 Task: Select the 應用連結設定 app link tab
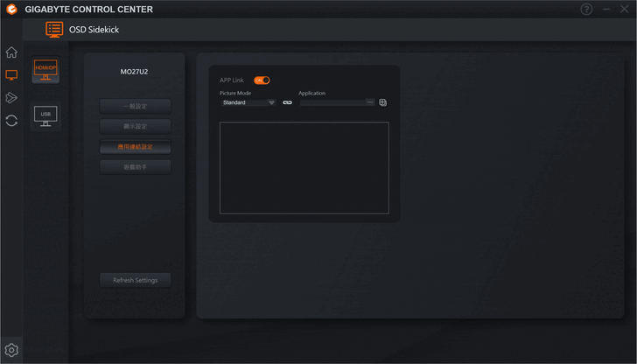(x=136, y=147)
